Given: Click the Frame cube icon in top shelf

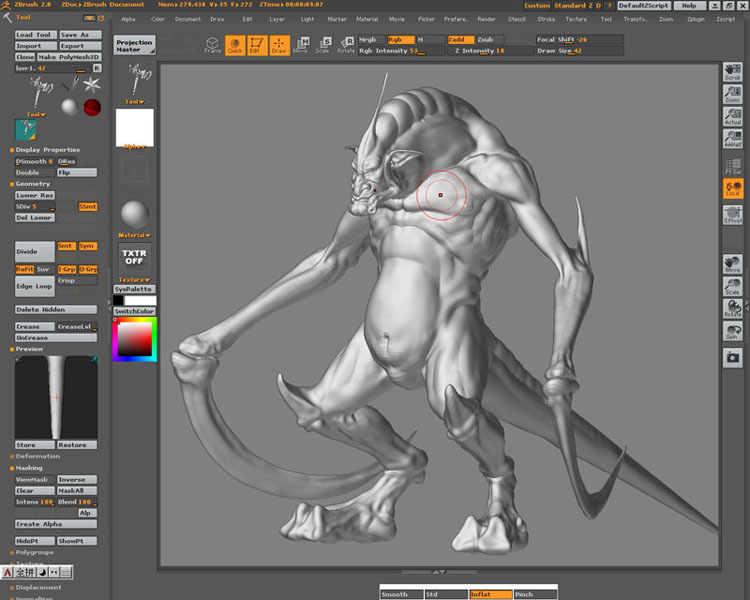Looking at the screenshot, I should click(x=212, y=45).
